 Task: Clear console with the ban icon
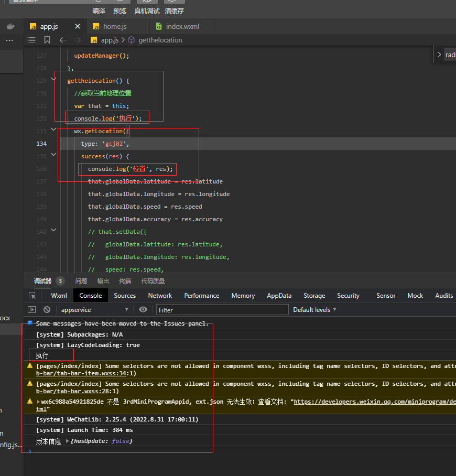47,310
